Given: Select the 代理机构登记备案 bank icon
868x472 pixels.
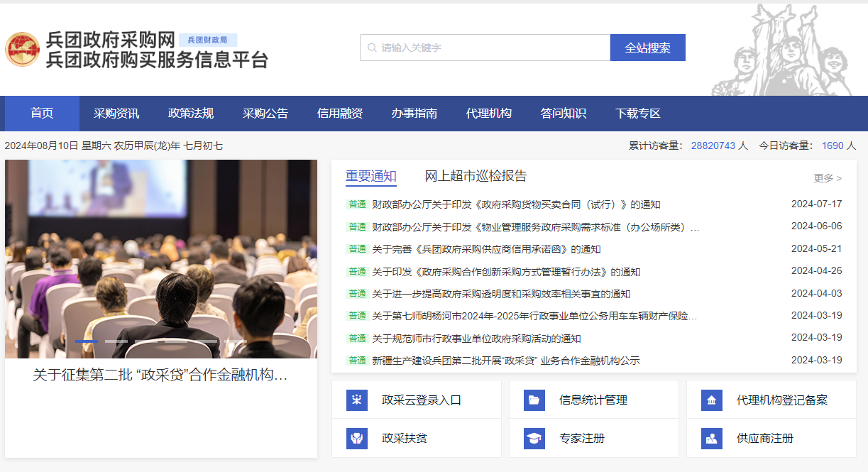Looking at the screenshot, I should click(712, 400).
